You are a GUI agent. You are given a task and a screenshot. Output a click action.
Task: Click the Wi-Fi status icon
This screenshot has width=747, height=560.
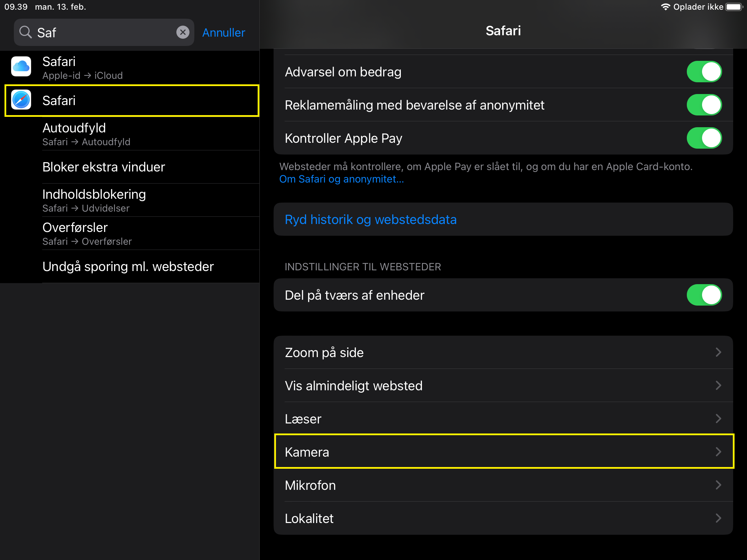click(665, 7)
